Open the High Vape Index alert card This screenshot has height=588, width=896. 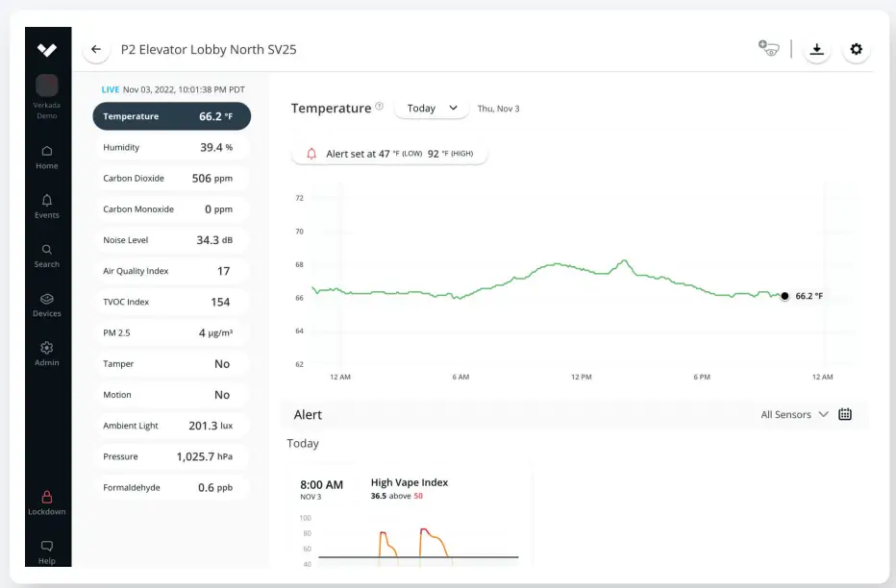point(411,514)
